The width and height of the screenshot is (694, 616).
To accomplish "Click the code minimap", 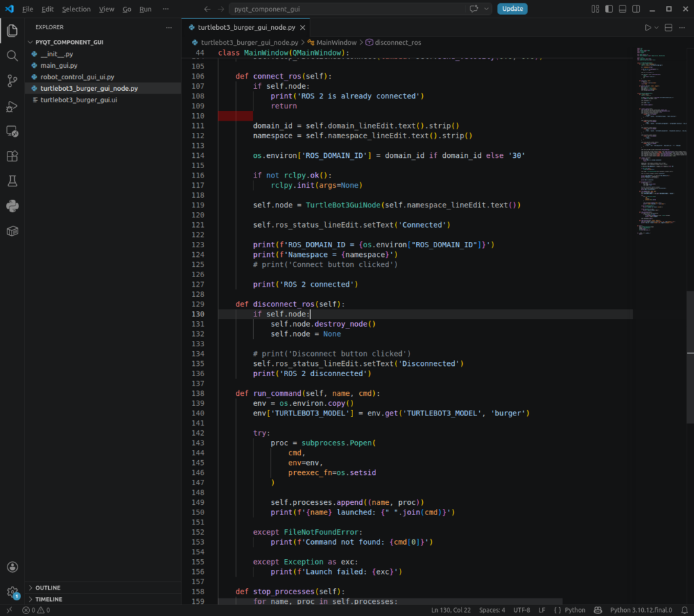I will click(x=661, y=141).
